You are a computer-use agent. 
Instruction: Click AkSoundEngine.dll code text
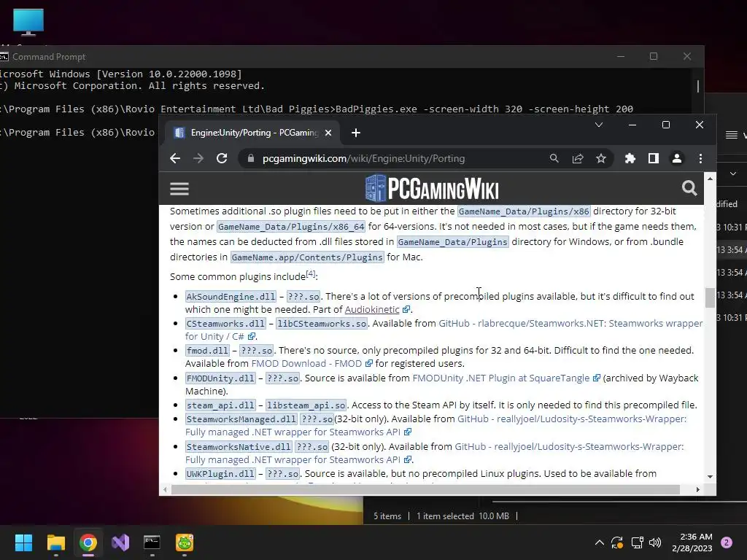point(231,297)
